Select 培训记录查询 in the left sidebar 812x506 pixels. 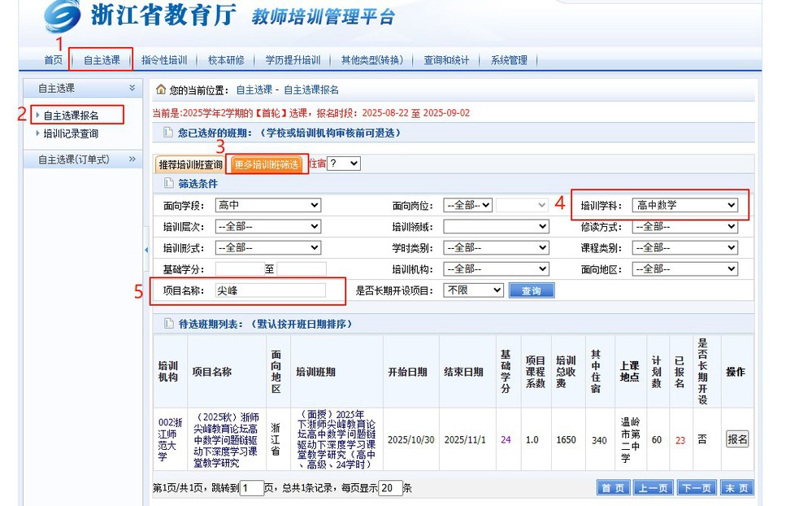coord(71,133)
